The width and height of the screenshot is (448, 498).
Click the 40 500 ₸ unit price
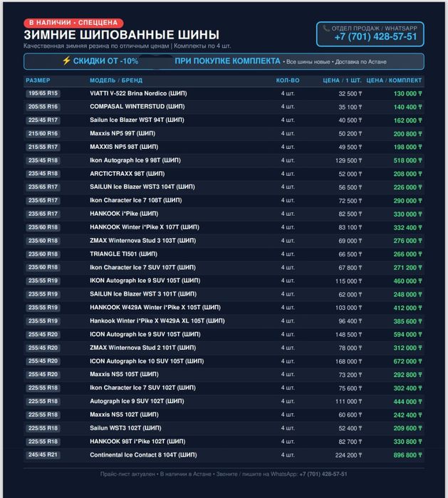pos(350,120)
